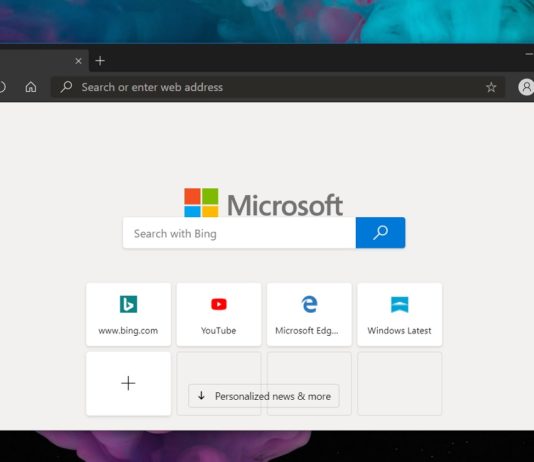This screenshot has height=462, width=534.
Task: Click the refresh button
Action: tap(2, 87)
